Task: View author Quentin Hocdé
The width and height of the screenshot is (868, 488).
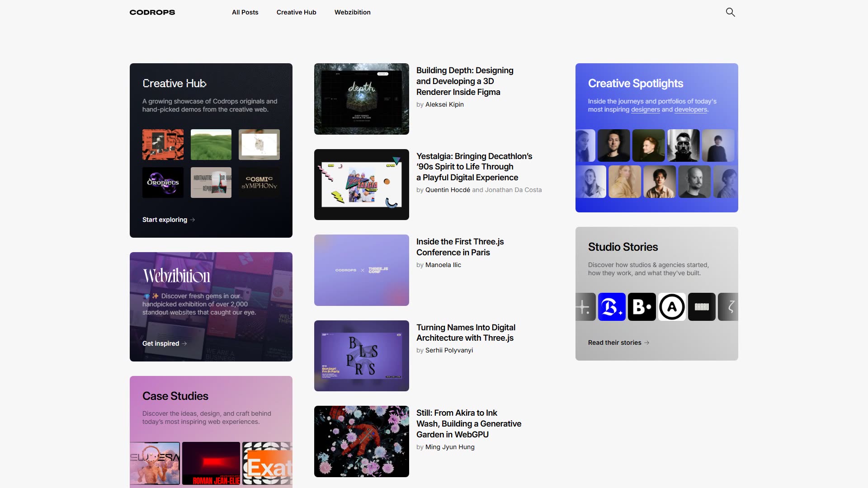Action: [x=448, y=190]
